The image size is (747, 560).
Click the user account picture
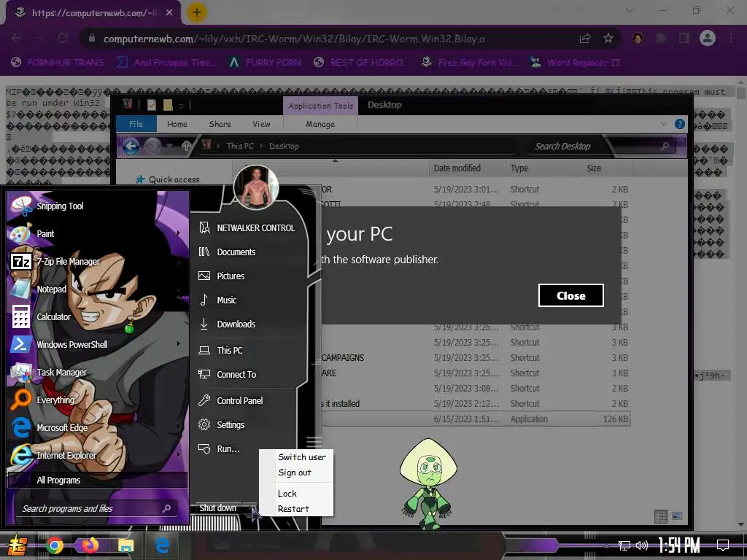[256, 187]
